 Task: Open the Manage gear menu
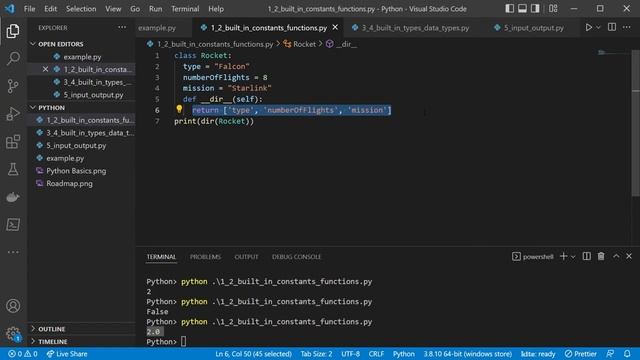click(13, 333)
